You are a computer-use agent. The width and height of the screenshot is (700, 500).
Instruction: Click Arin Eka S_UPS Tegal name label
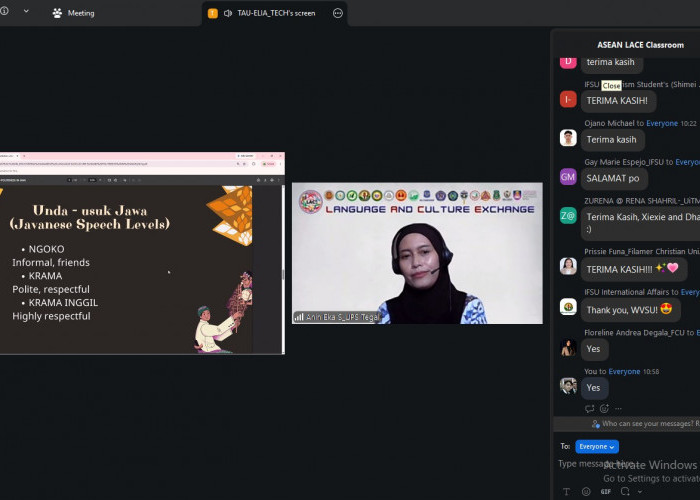pos(342,317)
